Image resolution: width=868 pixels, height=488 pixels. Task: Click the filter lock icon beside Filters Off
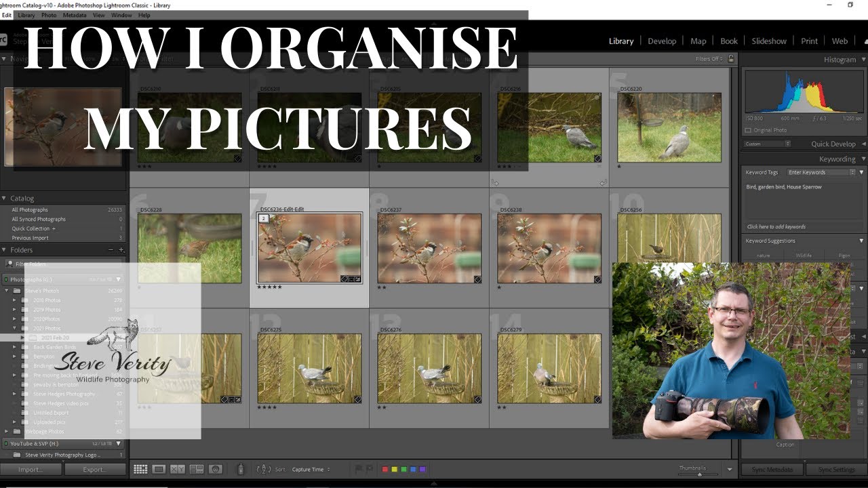(x=730, y=59)
